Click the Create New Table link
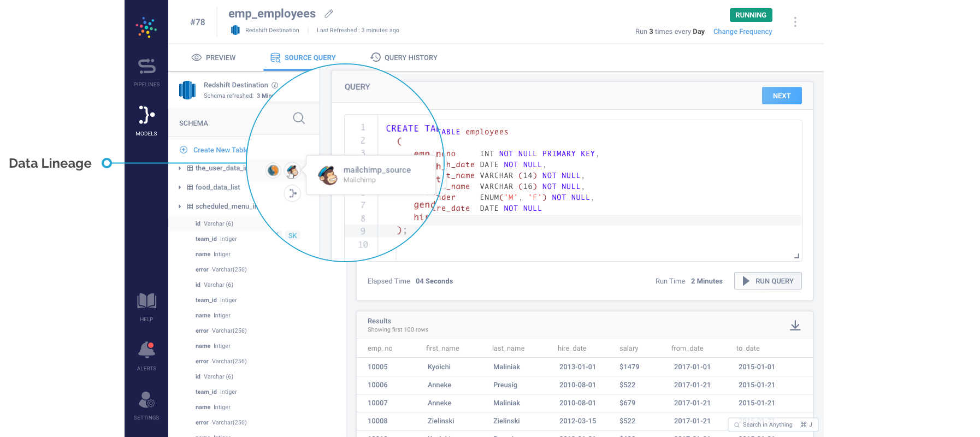Screen dimensions: 980x437 pos(220,150)
